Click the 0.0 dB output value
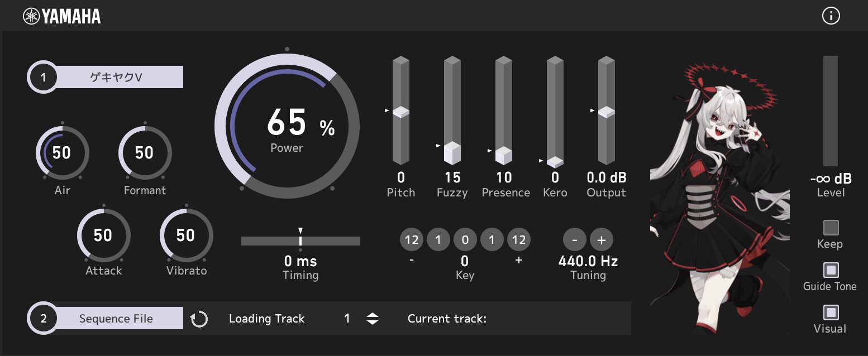This screenshot has width=868, height=356. 607,178
